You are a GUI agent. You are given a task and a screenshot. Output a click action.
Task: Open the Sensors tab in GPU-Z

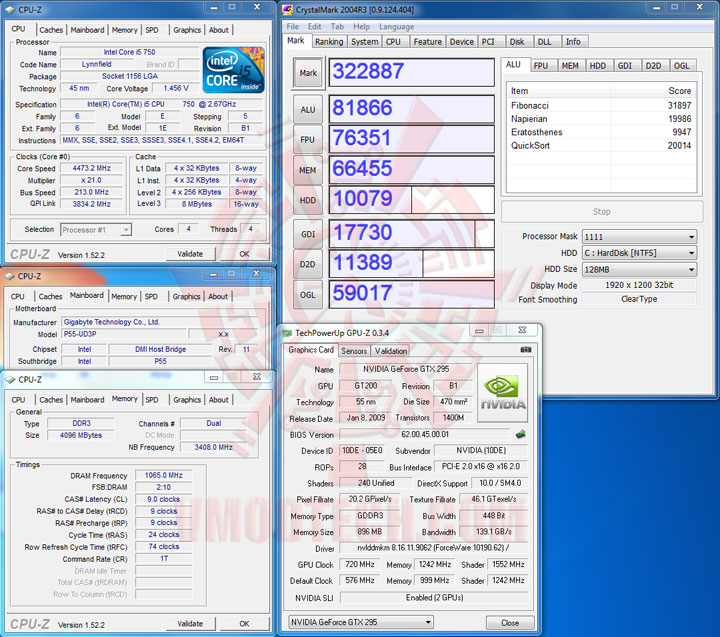354,351
